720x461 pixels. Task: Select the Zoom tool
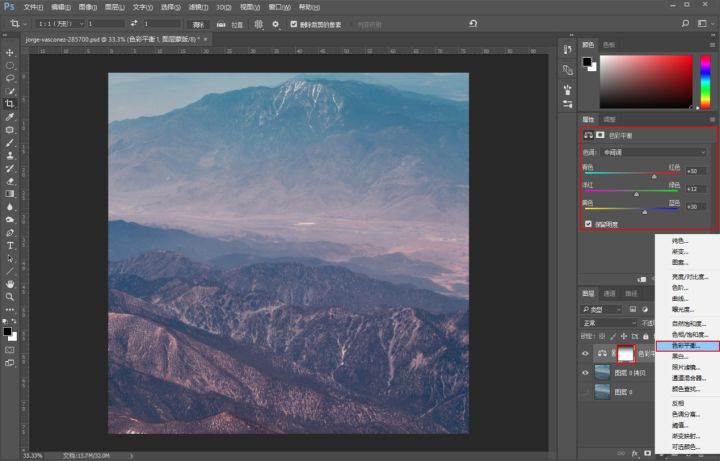tap(10, 297)
